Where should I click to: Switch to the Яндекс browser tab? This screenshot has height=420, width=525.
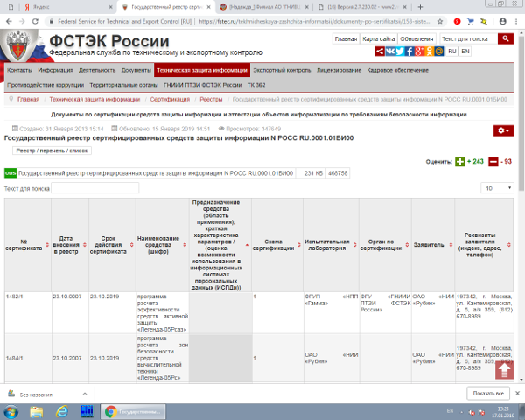(69, 7)
